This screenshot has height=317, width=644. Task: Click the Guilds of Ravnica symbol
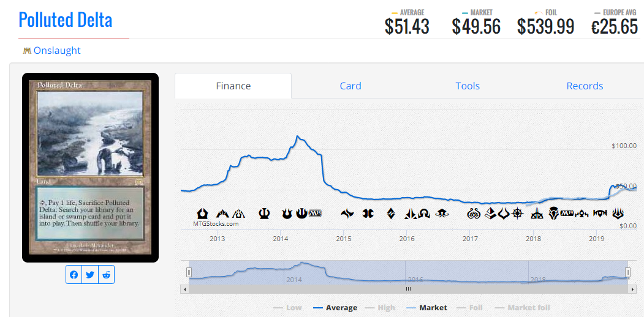[x=581, y=213]
